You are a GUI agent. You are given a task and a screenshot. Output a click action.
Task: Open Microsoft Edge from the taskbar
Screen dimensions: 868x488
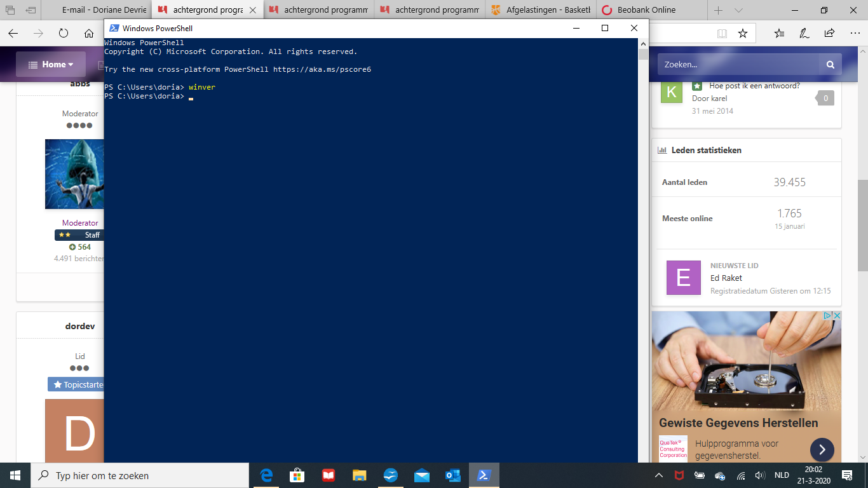[267, 475]
